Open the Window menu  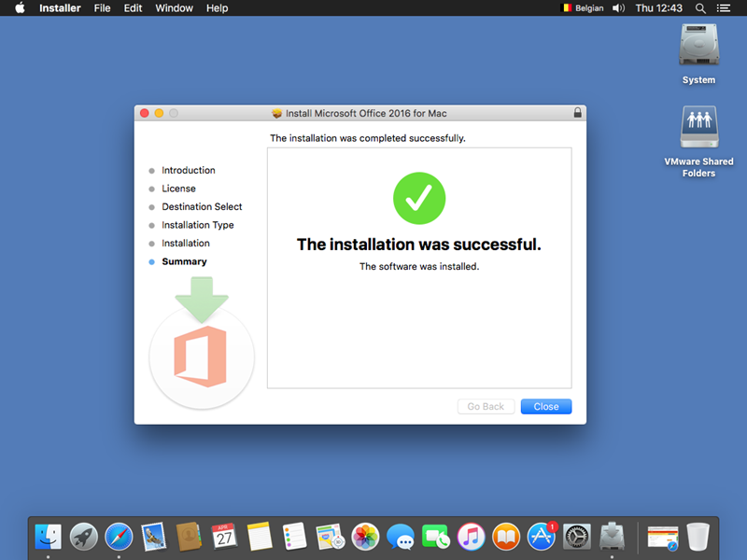tap(174, 8)
